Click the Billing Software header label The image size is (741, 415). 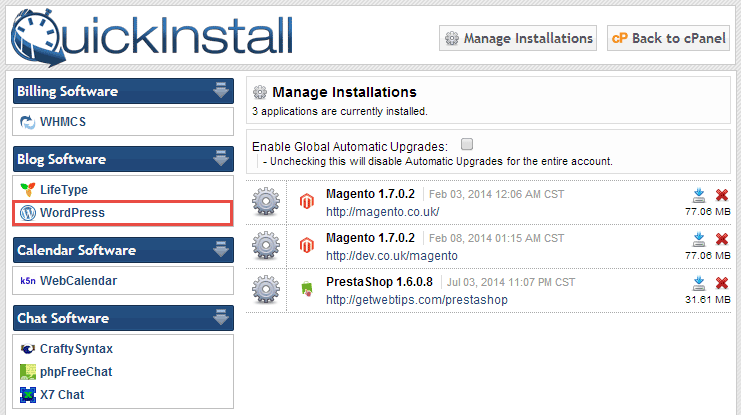point(68,91)
